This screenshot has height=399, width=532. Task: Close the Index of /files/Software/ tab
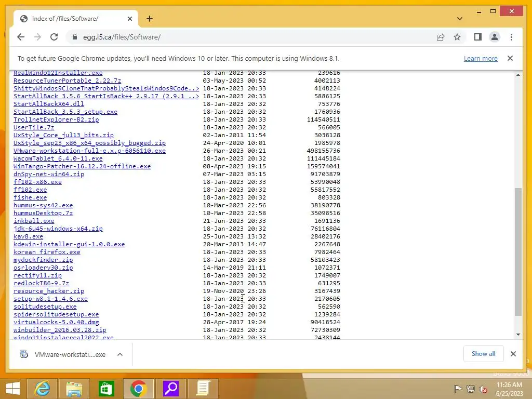click(129, 19)
